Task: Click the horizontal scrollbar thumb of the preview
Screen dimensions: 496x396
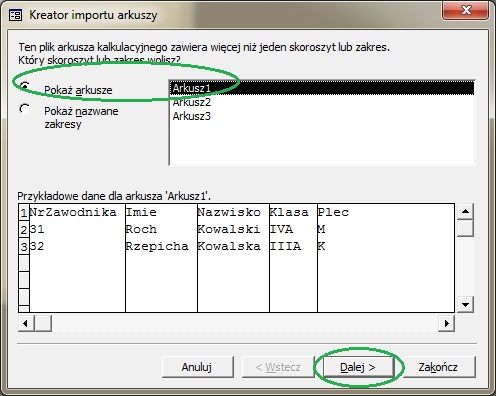Action: pyautogui.click(x=43, y=323)
